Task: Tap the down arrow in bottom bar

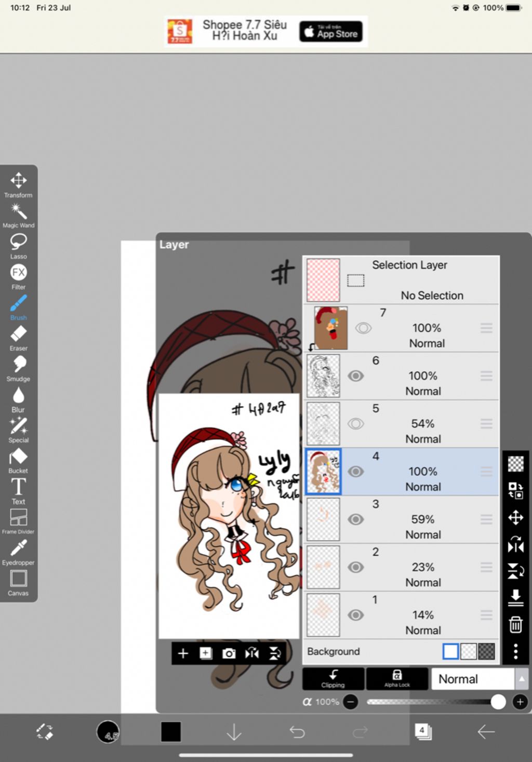Action: 234,731
